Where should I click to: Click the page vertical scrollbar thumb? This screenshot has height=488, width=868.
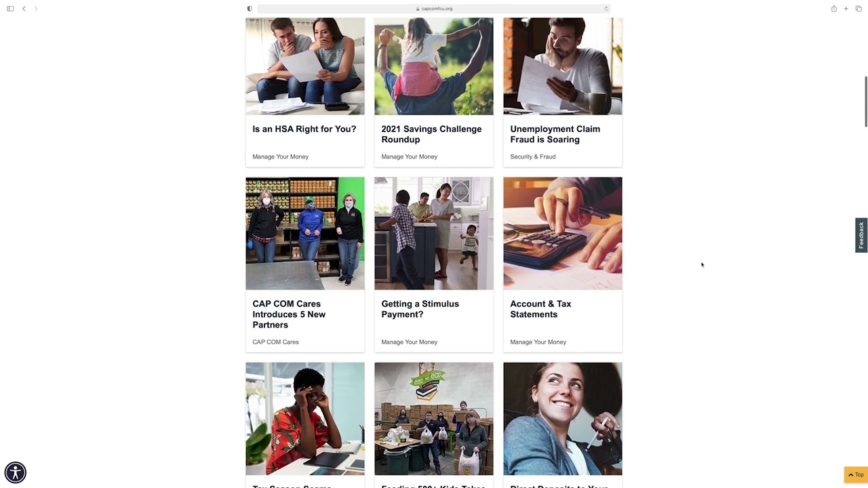click(x=865, y=102)
